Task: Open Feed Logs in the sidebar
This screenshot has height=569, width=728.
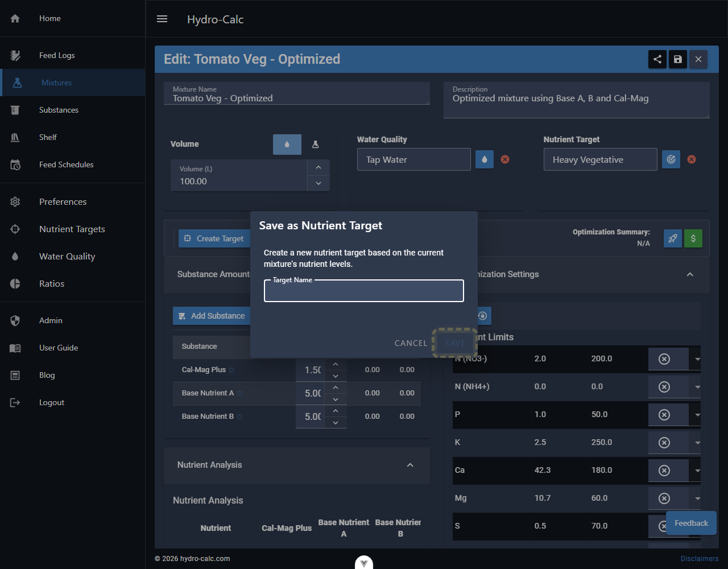Action: point(73,55)
